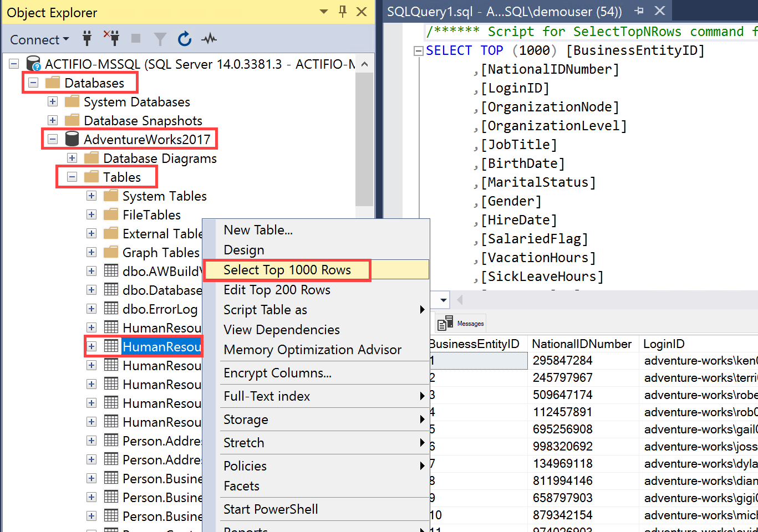
Task: Open Policies submenu
Action: (x=316, y=466)
